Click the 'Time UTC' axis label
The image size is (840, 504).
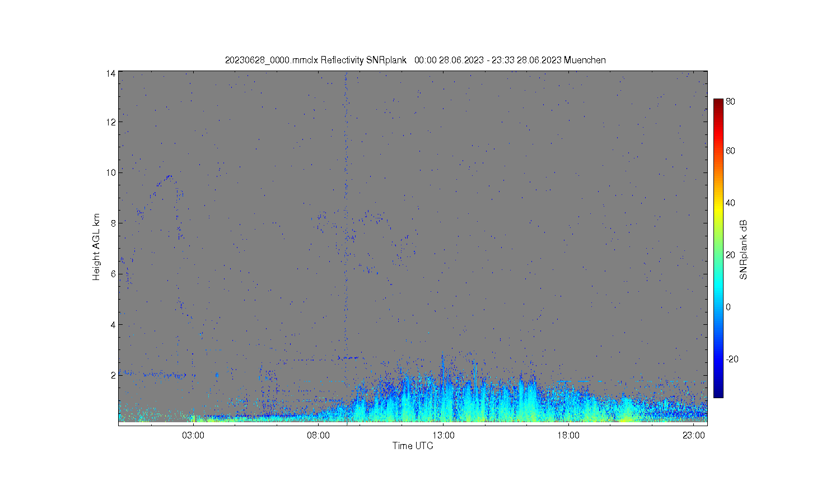pyautogui.click(x=413, y=446)
